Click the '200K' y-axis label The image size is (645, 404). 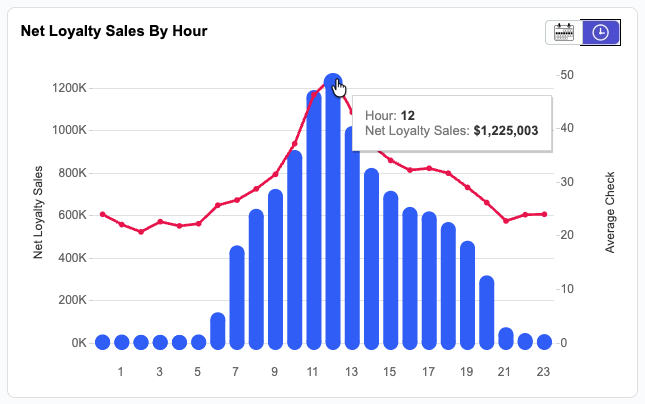tap(72, 300)
